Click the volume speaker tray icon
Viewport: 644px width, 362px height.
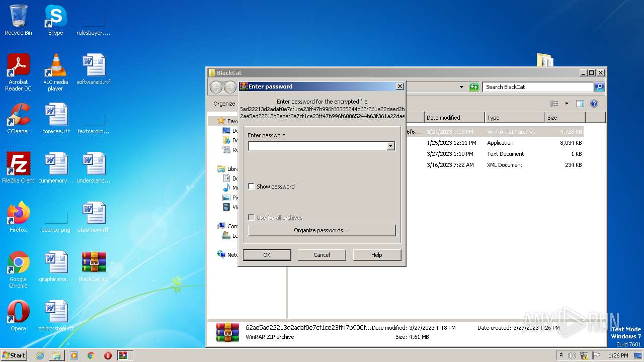pyautogui.click(x=572, y=355)
